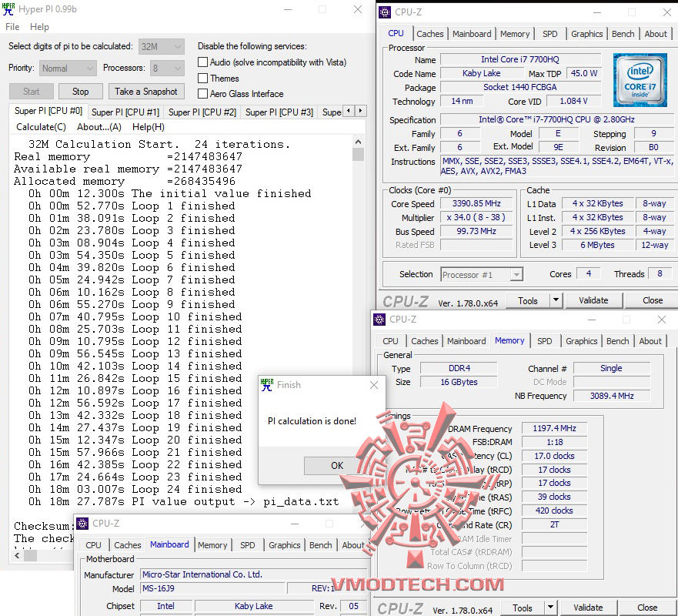The width and height of the screenshot is (678, 616).
Task: Switch to Graphics tab in Mainboard CPU-Z window
Action: pos(284,545)
